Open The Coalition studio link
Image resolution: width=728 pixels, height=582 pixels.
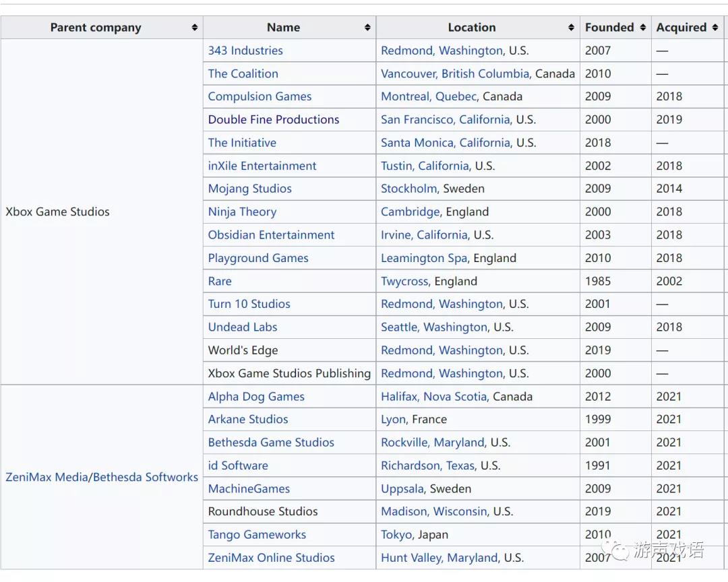pyautogui.click(x=243, y=74)
